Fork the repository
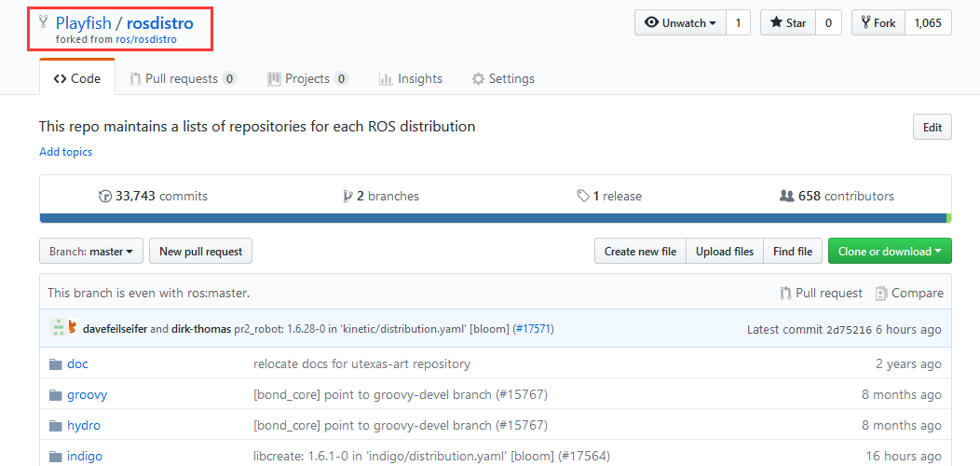 tap(878, 23)
